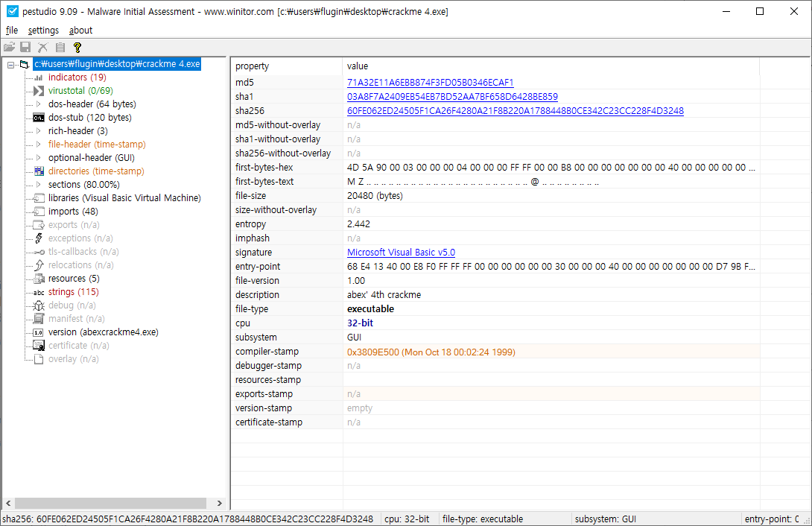The height and width of the screenshot is (526, 812).
Task: Expand the sections node arrow
Action: (x=38, y=185)
